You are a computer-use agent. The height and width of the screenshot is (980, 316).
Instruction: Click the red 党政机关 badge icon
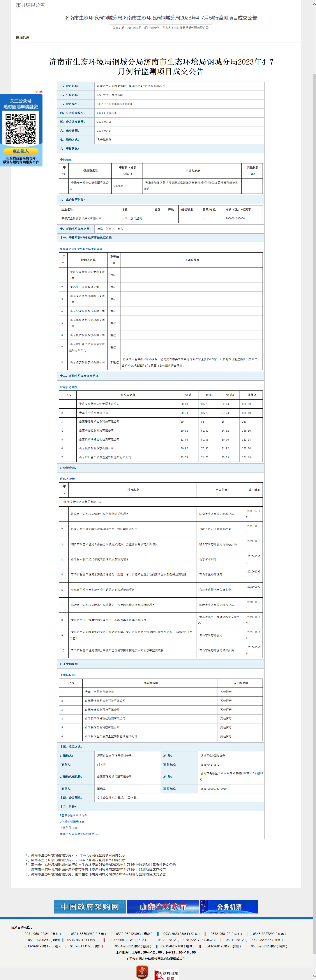tap(142, 972)
